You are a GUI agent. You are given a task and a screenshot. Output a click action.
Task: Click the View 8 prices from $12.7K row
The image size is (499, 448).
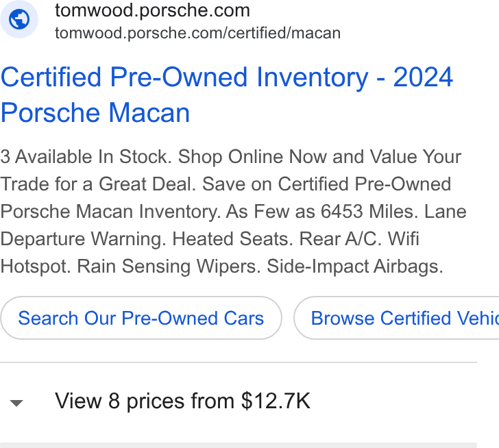pyautogui.click(x=239, y=401)
